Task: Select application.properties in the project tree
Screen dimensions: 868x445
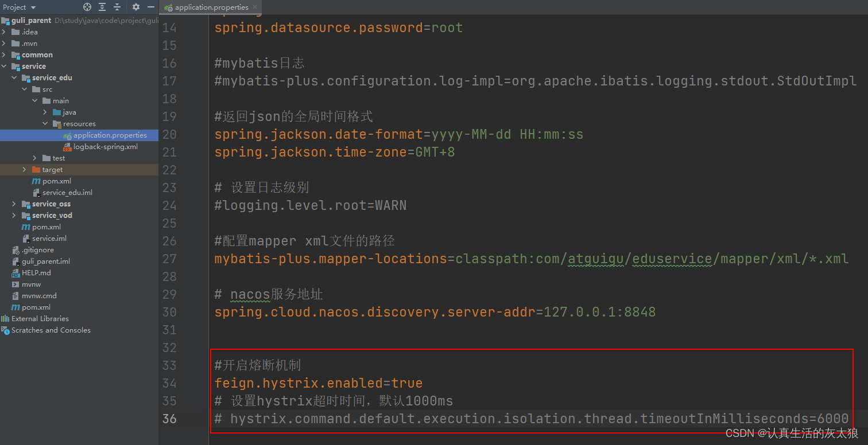Action: 79,135
